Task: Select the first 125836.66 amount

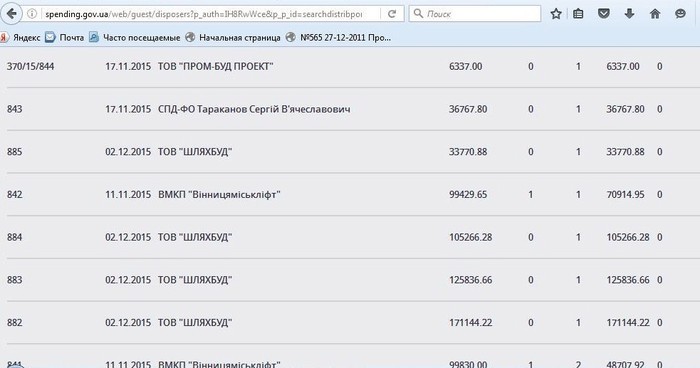Action: (x=471, y=280)
